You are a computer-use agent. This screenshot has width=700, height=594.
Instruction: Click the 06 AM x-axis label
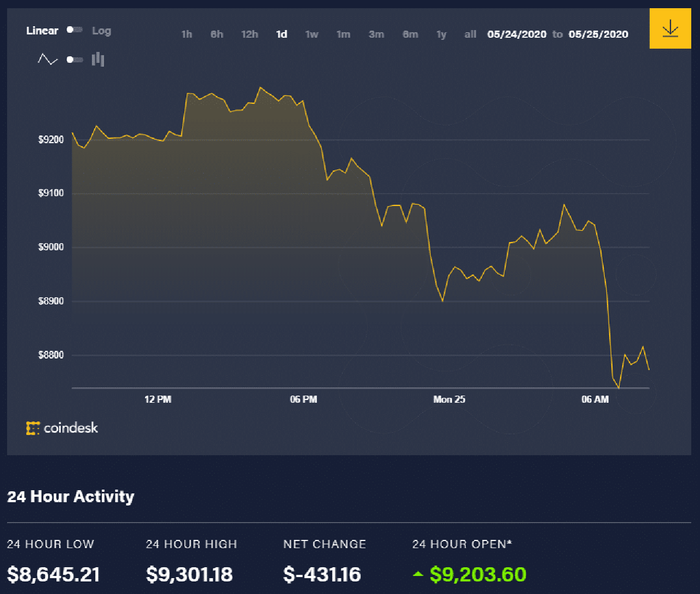click(595, 399)
